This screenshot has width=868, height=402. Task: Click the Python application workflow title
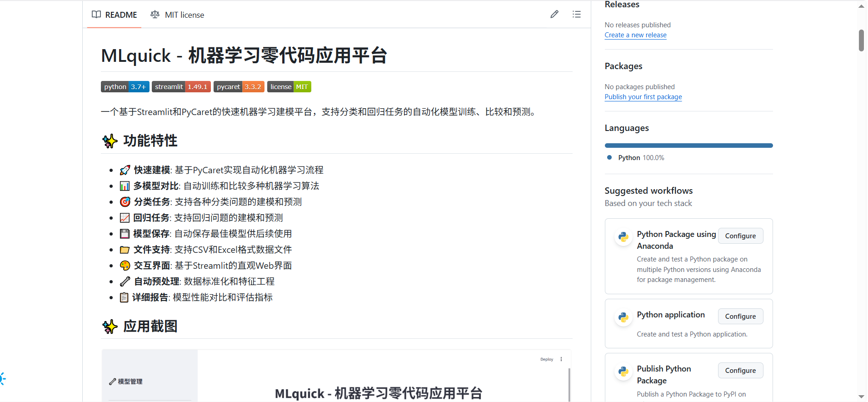[x=671, y=315]
